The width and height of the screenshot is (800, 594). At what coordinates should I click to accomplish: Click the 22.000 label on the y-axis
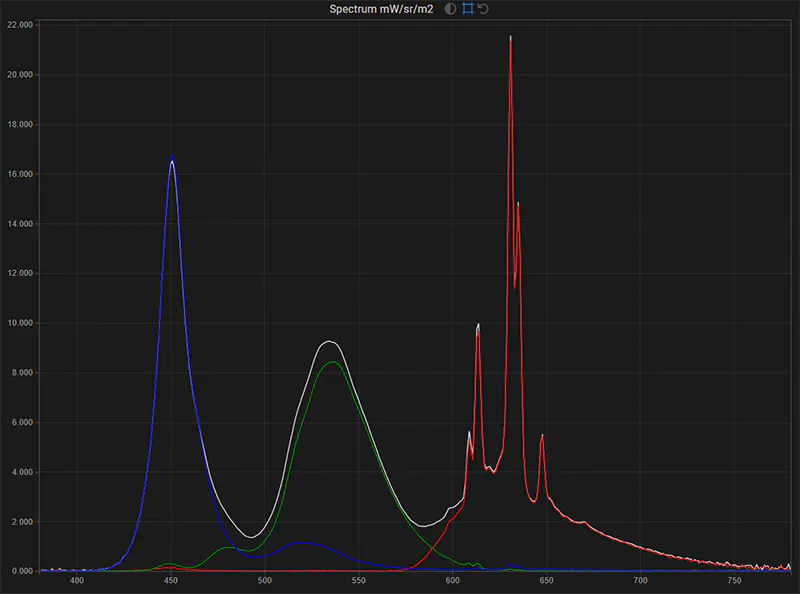tap(18, 25)
